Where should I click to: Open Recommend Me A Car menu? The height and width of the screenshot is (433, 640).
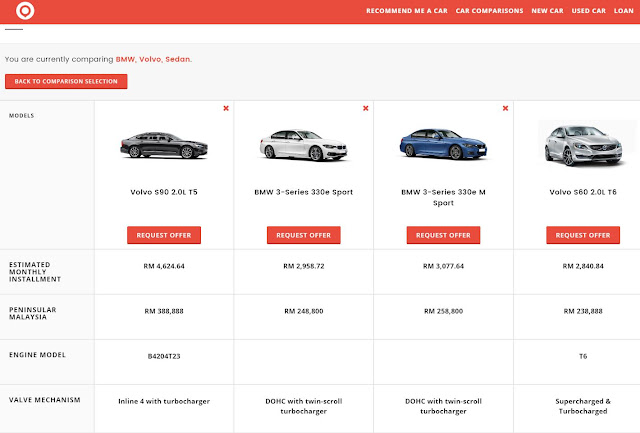(407, 11)
